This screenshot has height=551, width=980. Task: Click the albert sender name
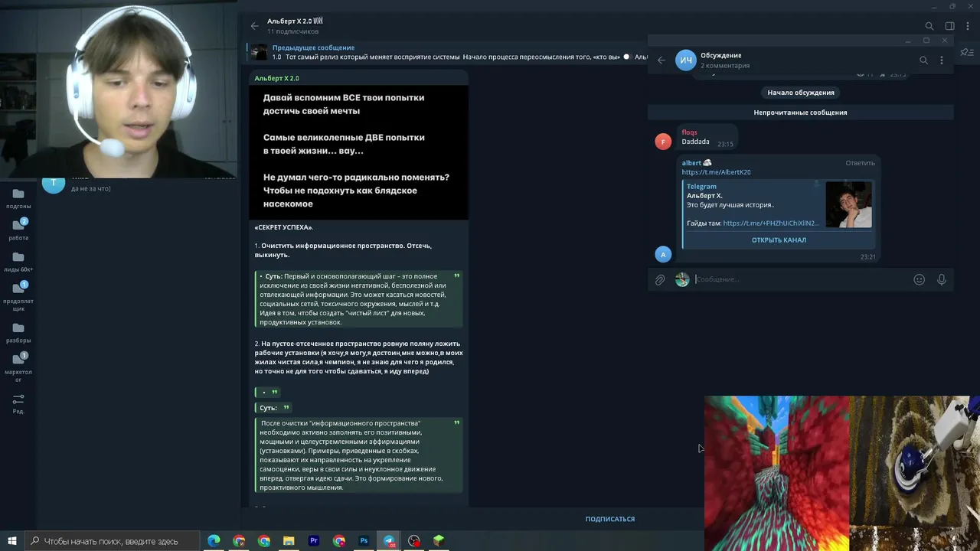(x=691, y=163)
